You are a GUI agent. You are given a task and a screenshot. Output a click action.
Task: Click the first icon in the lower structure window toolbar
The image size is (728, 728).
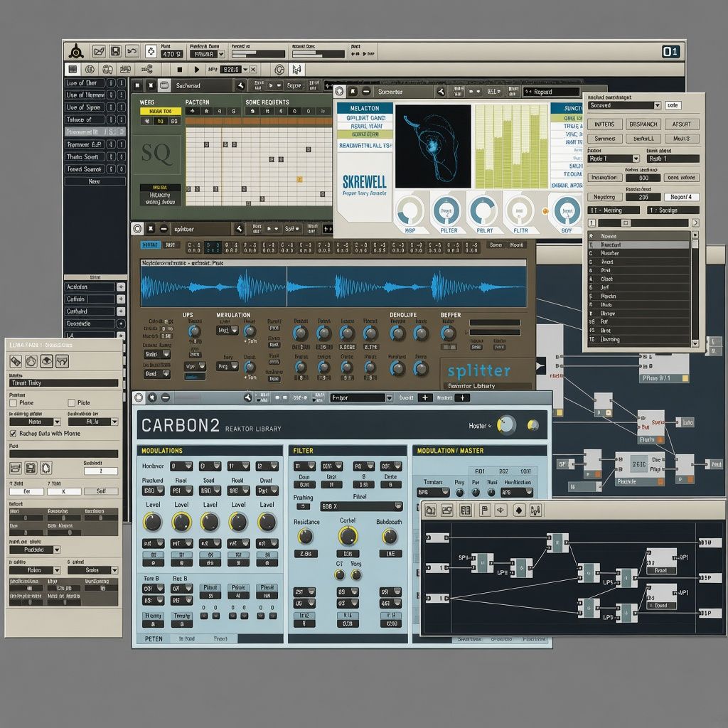[430, 510]
